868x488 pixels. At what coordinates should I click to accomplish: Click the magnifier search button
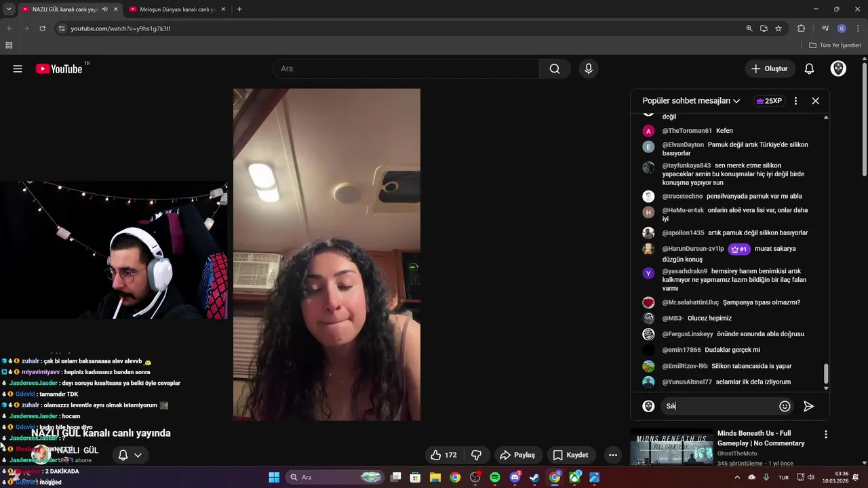pos(555,68)
